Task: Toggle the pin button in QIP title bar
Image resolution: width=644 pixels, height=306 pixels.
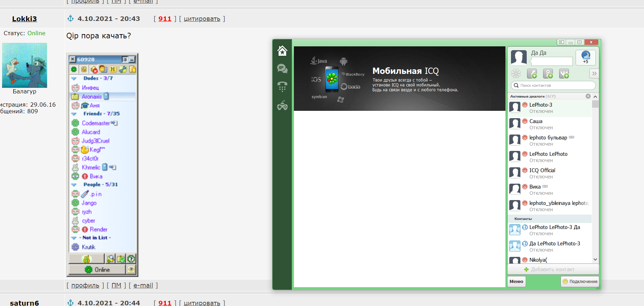Action: [x=125, y=59]
